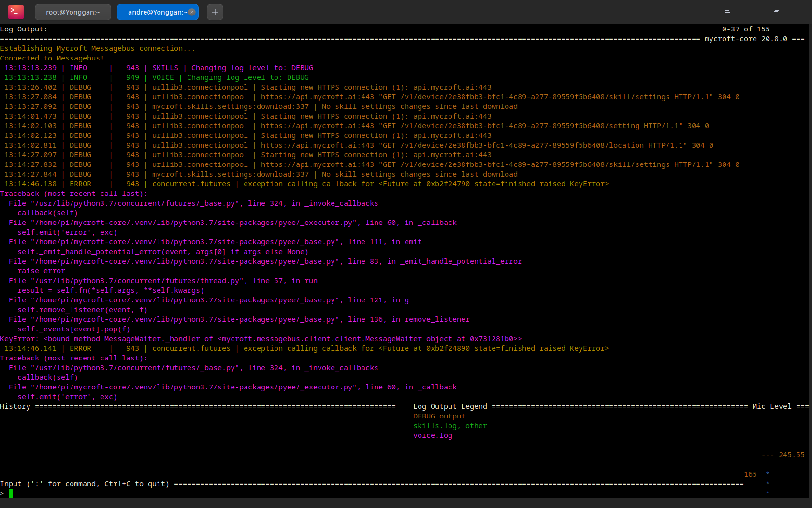812x508 pixels.
Task: Open the hamburger menu in title bar
Action: click(727, 13)
